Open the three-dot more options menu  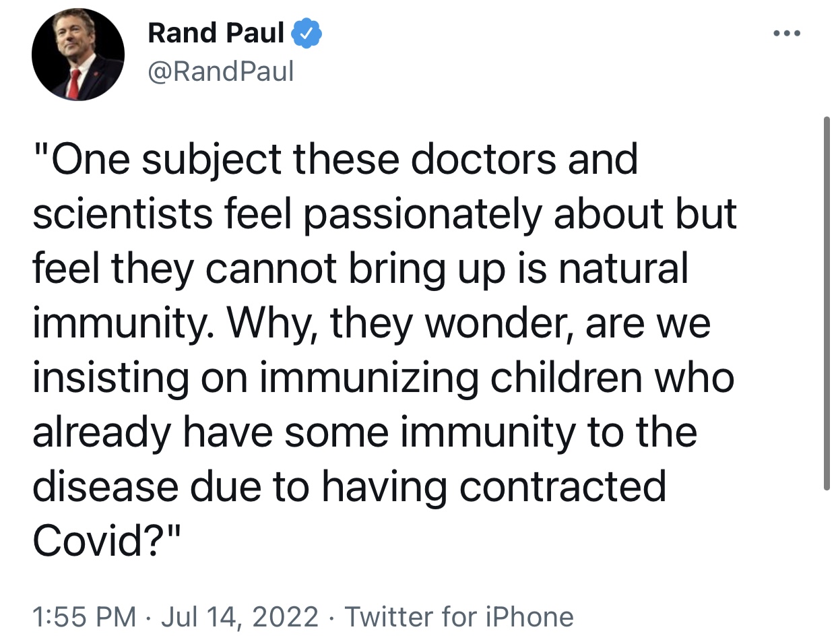pos(786,33)
